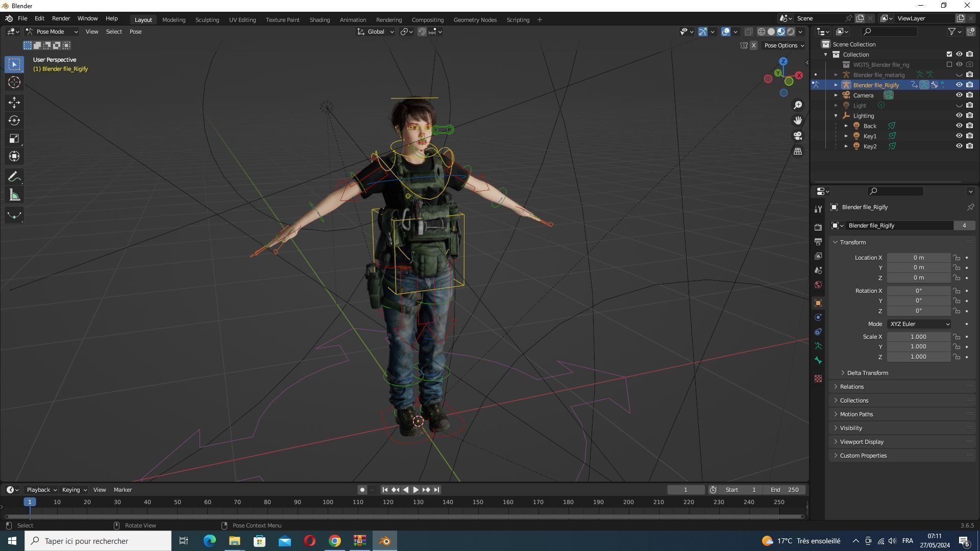Toggle Collection exclude checkbox
This screenshot has height=551, width=980.
coord(949,54)
